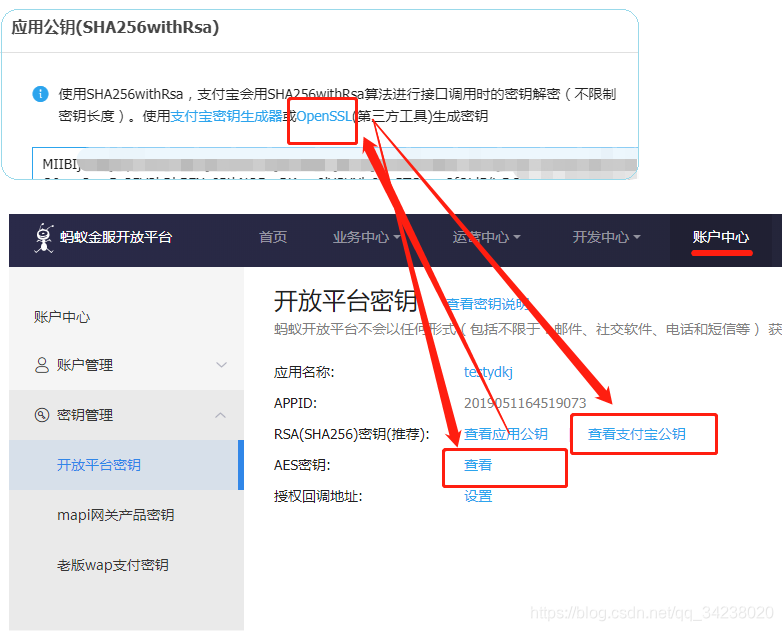Click the 授权回调地址 label
Screen dimensions: 783x631
(x=318, y=496)
